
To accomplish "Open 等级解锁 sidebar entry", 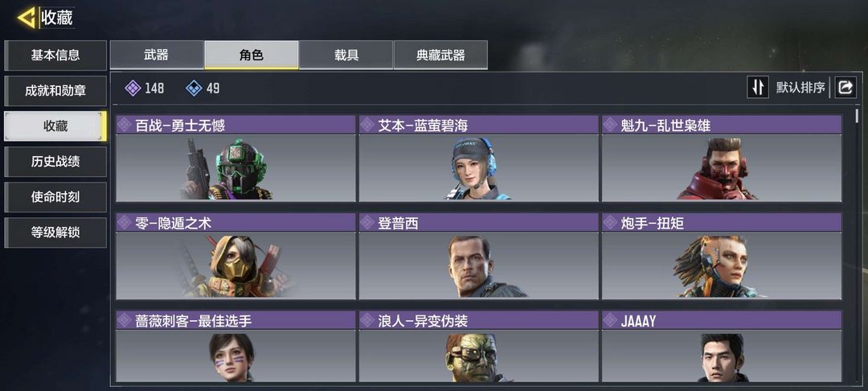I will 55,232.
